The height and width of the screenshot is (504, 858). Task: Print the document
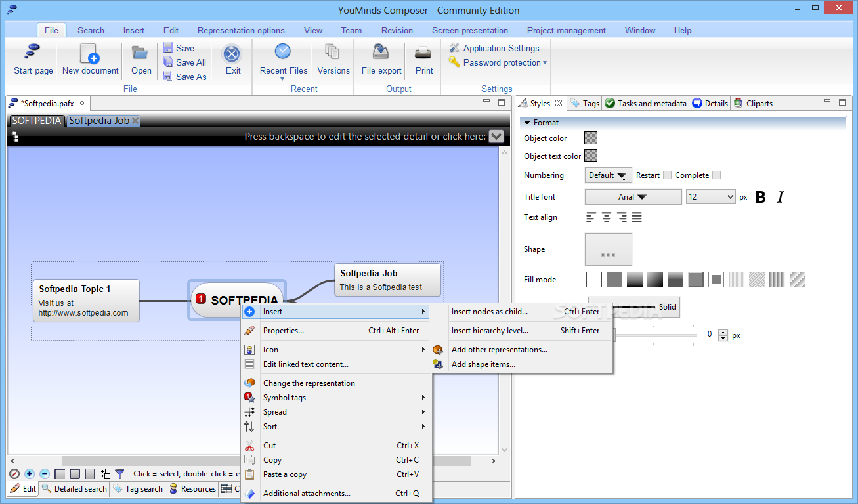coord(424,60)
